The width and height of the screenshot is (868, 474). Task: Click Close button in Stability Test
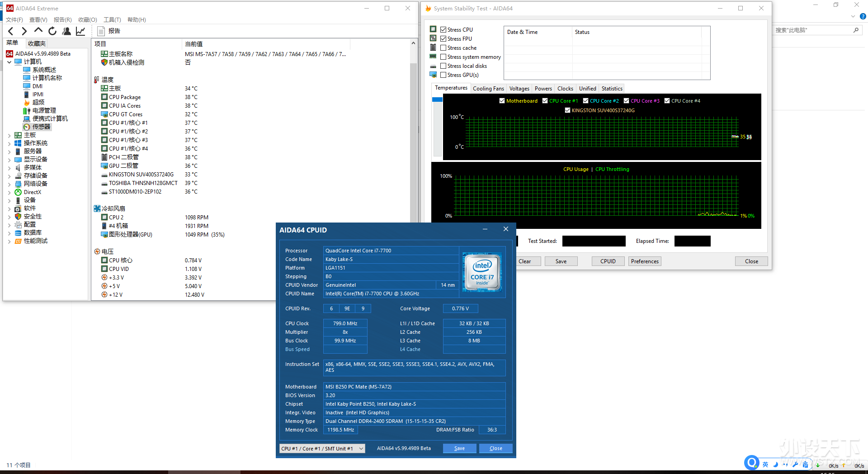(x=751, y=261)
